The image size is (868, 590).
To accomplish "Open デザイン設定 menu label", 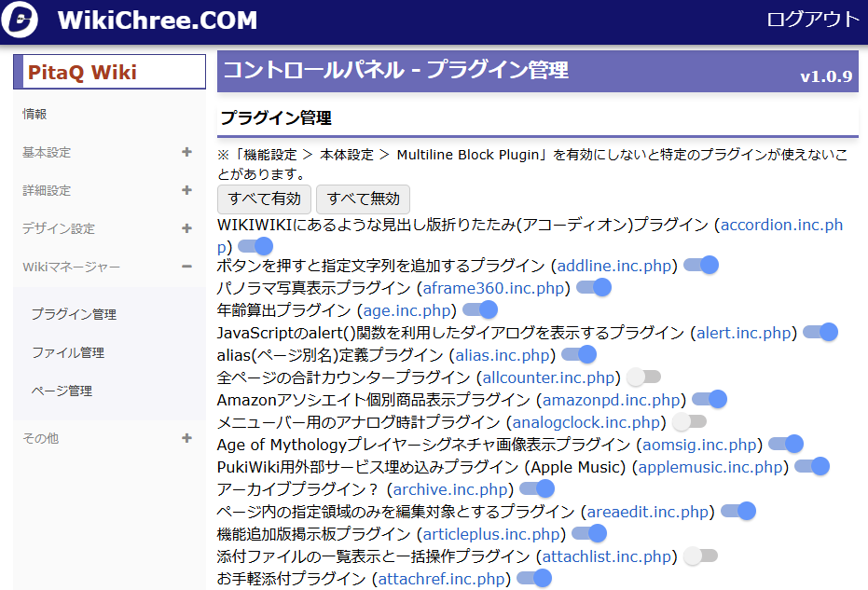I will tap(59, 228).
